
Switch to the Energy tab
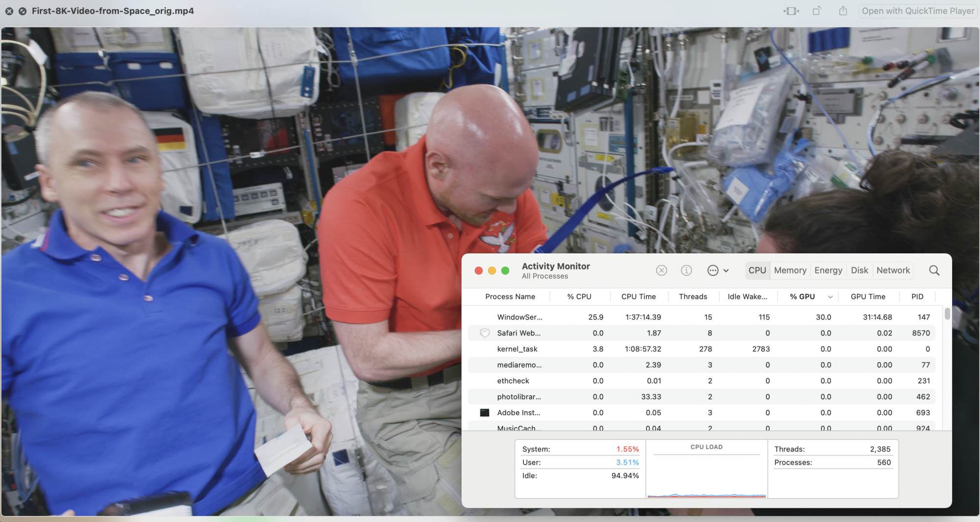pyautogui.click(x=828, y=271)
